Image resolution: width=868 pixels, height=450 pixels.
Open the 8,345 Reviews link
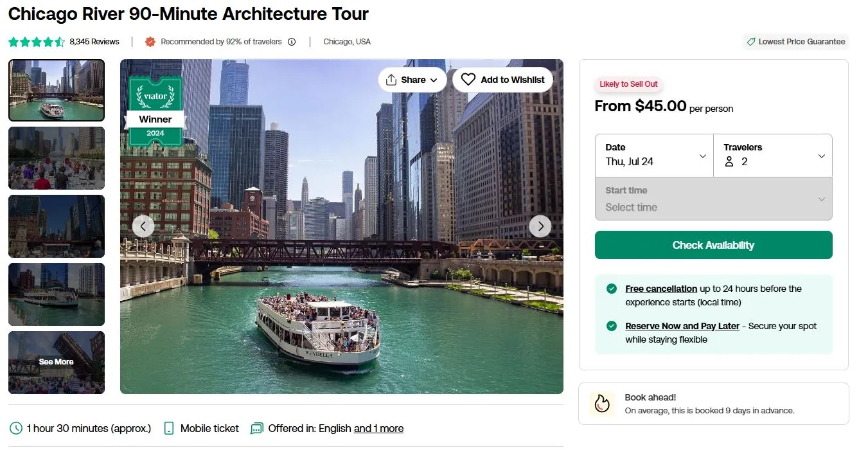[x=94, y=42]
